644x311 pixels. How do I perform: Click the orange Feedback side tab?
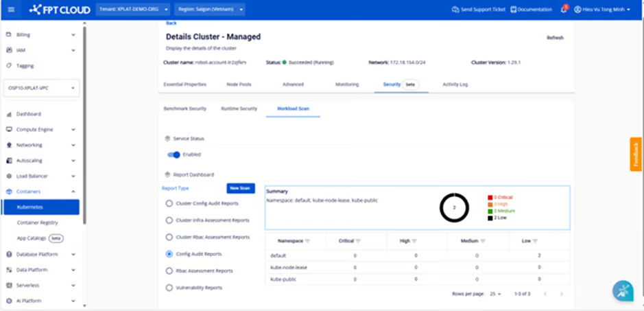(635, 154)
